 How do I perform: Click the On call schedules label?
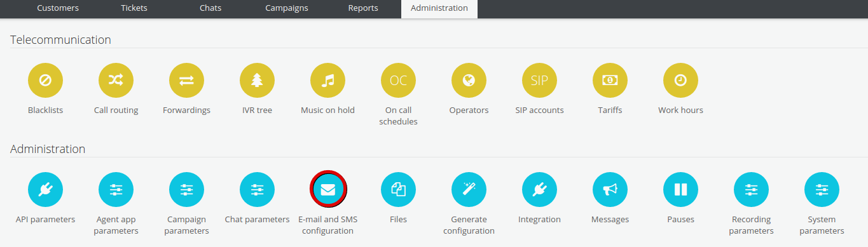coord(399,116)
